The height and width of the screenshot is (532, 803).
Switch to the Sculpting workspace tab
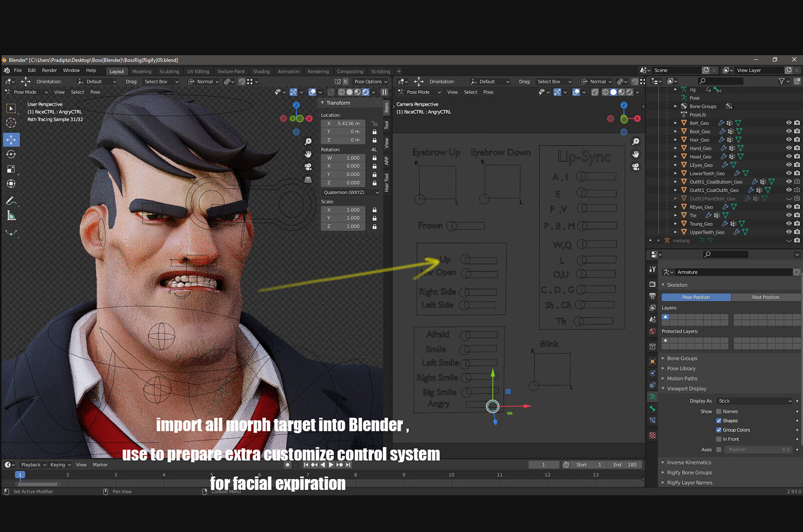coord(169,71)
